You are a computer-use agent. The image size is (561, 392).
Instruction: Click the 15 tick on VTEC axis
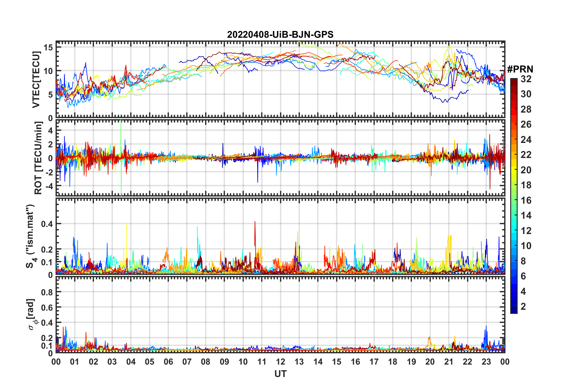[48, 47]
